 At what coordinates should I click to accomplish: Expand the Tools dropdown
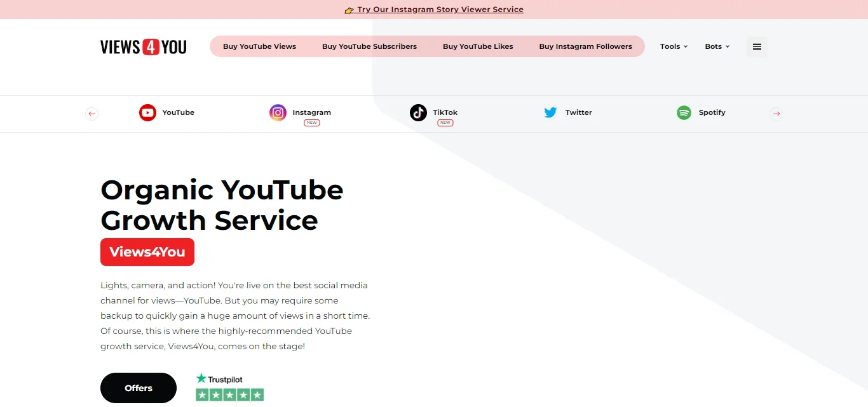(x=674, y=46)
